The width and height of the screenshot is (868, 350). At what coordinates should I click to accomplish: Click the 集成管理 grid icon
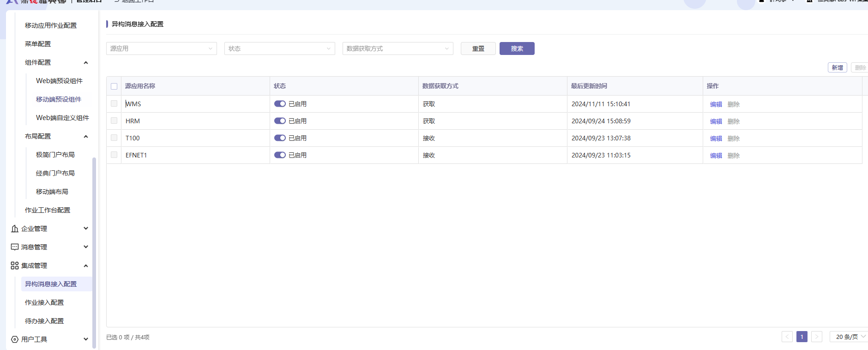point(15,266)
